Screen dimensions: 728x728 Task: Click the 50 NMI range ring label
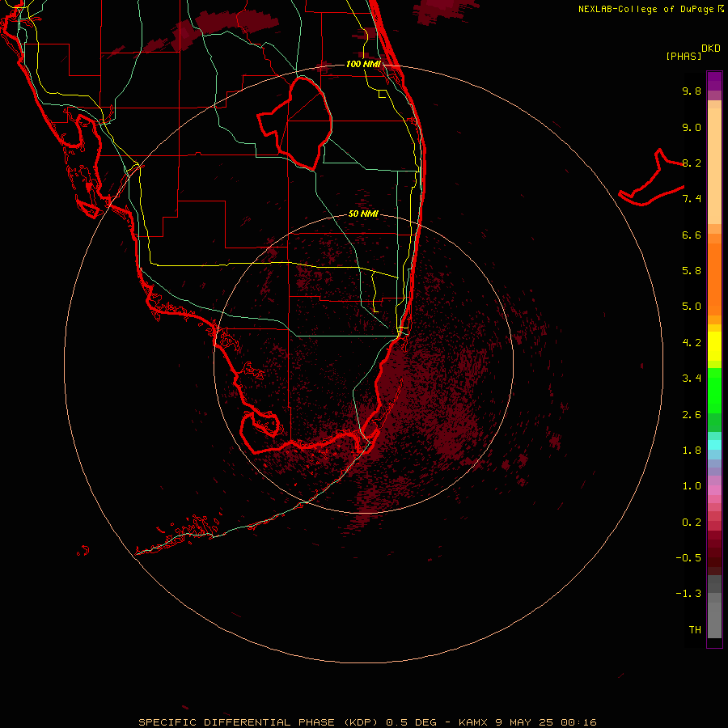363,214
